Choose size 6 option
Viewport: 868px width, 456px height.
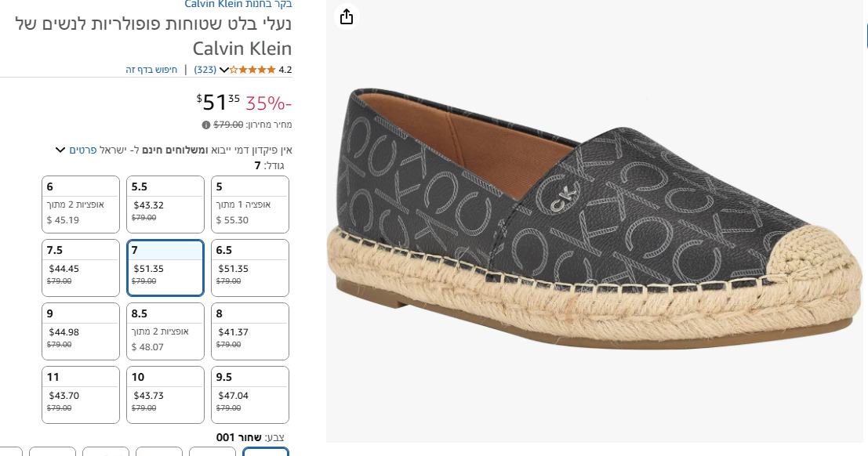pos(81,204)
